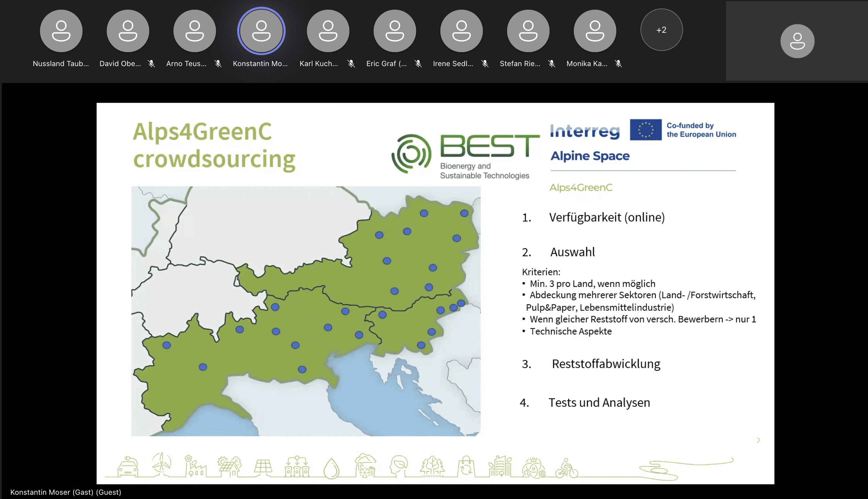
Task: Click muted mic icon beside Eric Graf
Action: [418, 64]
